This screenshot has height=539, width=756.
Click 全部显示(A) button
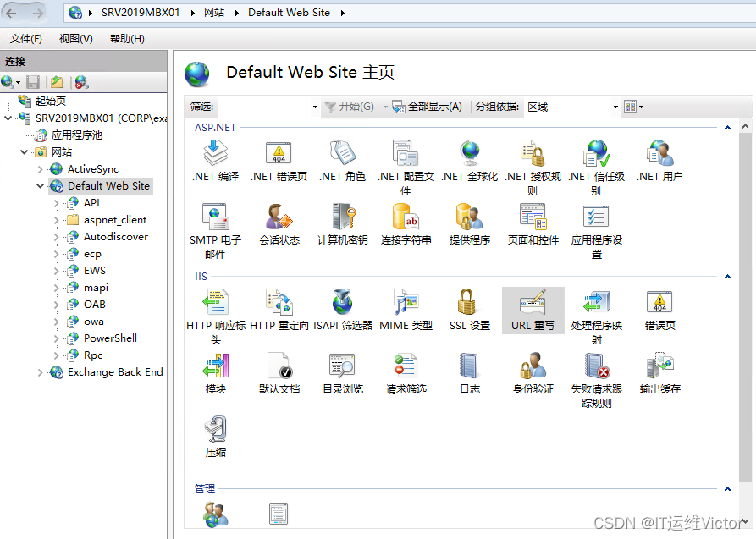pos(428,107)
